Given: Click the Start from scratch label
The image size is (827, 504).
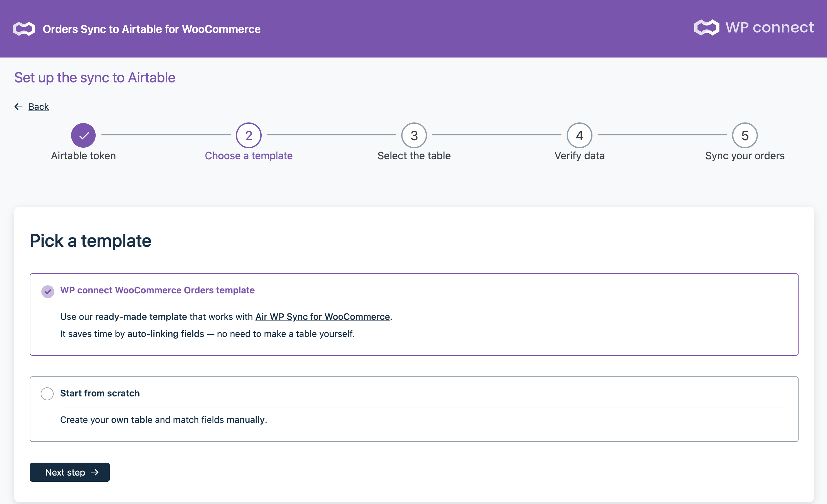Looking at the screenshot, I should (x=100, y=393).
